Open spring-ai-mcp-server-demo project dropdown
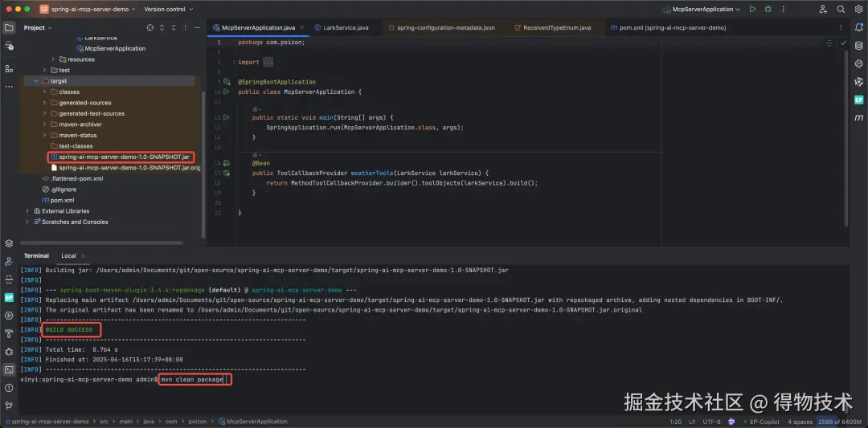The width and height of the screenshot is (868, 428). [x=88, y=10]
